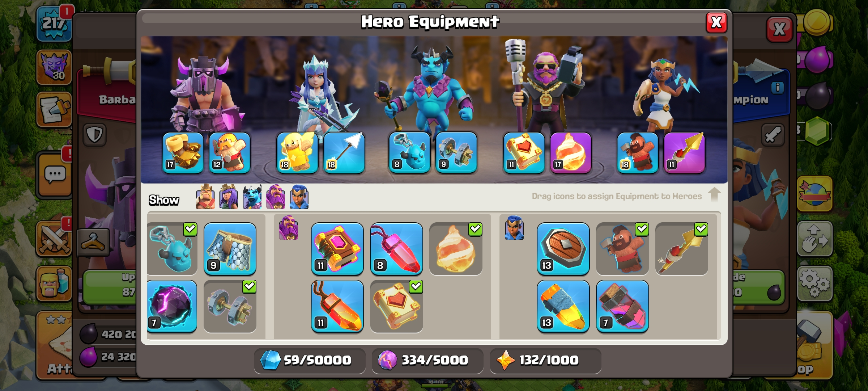
Task: Toggle the equipped Noble Iron dumbbell item
Action: (x=230, y=307)
